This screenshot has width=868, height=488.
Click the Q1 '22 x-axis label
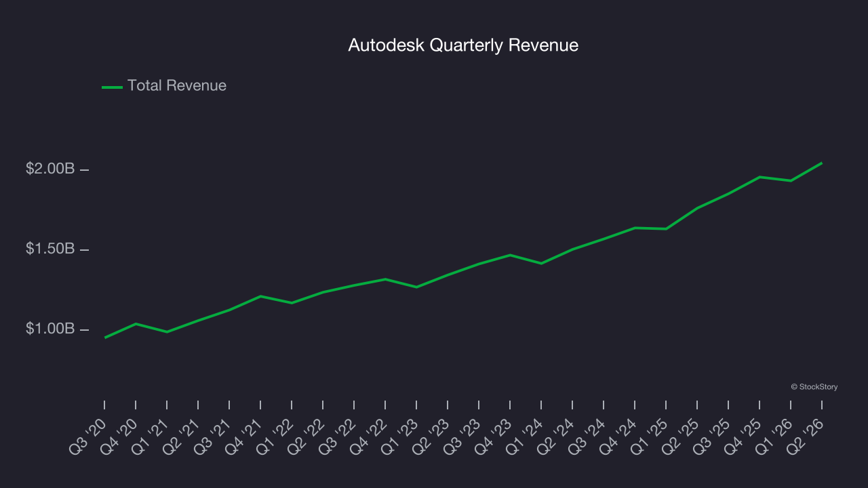pyautogui.click(x=276, y=436)
